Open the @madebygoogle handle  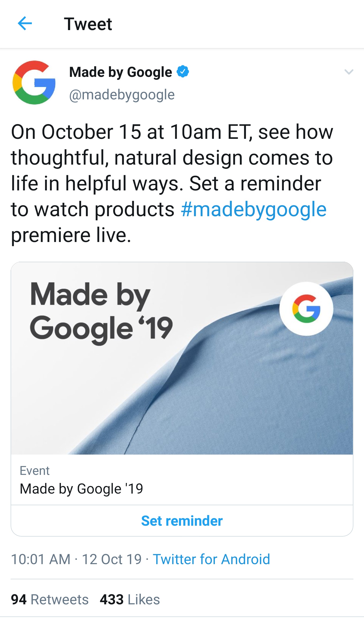122,95
